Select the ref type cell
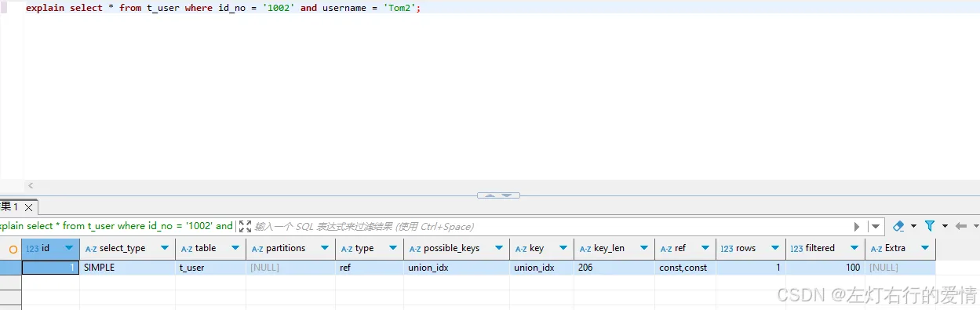The width and height of the screenshot is (980, 310). (x=369, y=268)
